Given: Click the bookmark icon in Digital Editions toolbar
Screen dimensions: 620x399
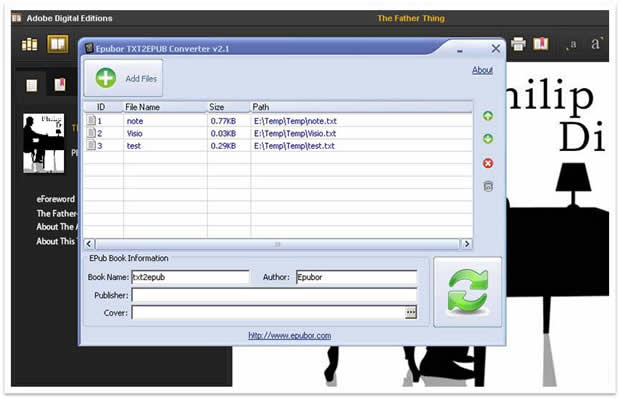Looking at the screenshot, I should (x=541, y=43).
